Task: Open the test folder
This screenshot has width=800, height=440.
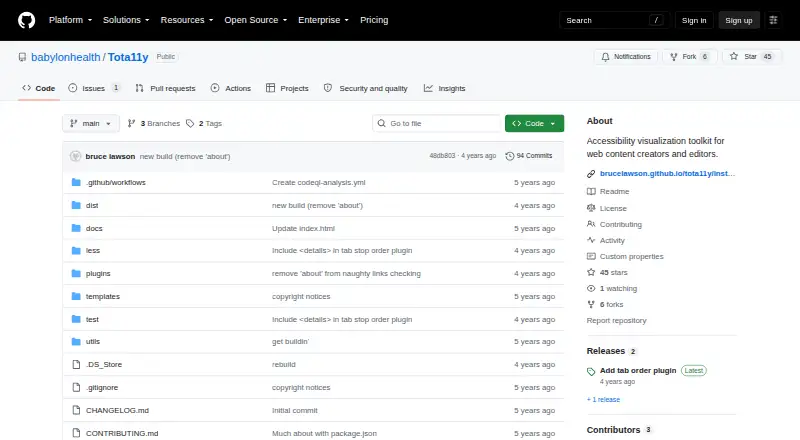Action: tap(92, 320)
